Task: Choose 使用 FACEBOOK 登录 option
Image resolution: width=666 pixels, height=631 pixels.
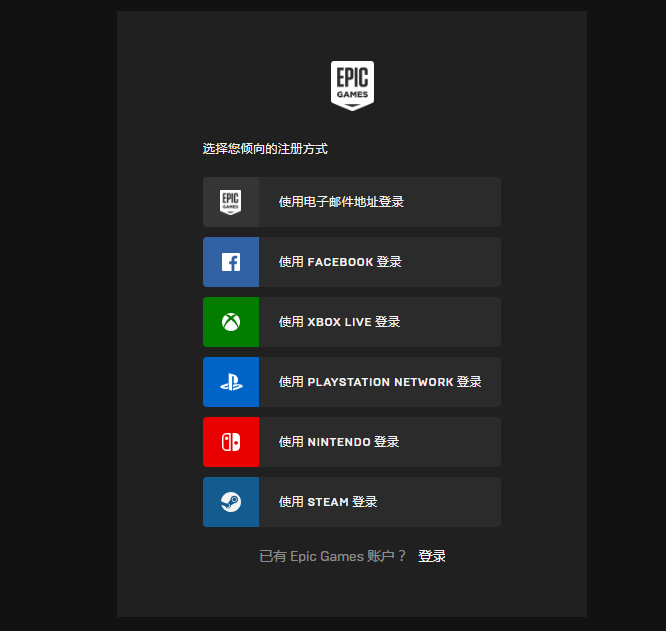Action: [352, 262]
